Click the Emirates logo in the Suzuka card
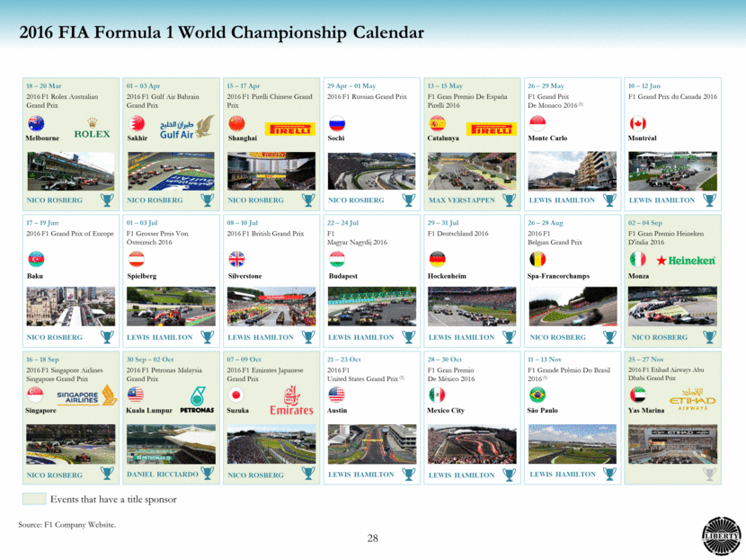Viewport: 746px width, 560px height. tap(292, 401)
